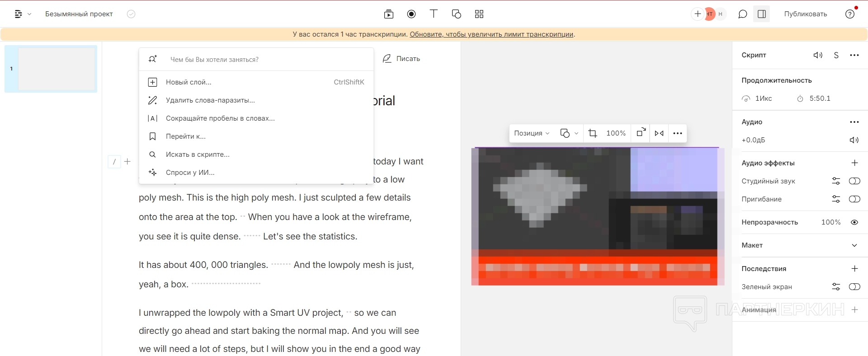Expand the Макет section chevron
This screenshot has width=868, height=356.
854,245
